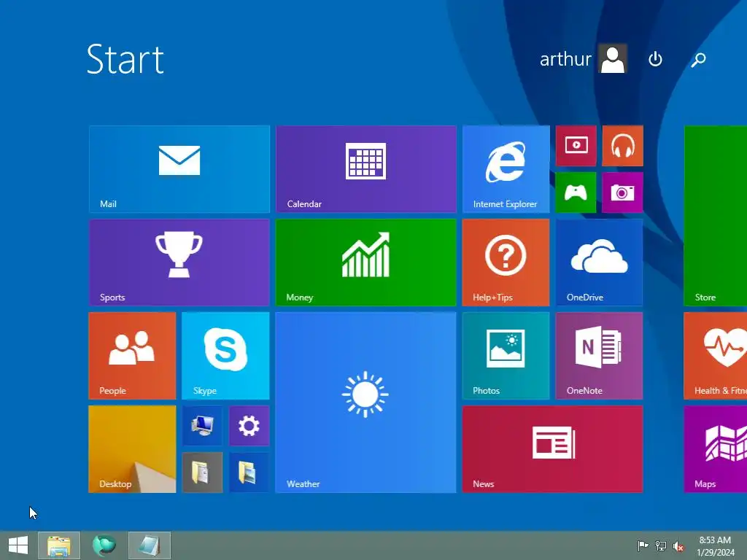Open the Desktop tile
The height and width of the screenshot is (560, 747).
(133, 449)
